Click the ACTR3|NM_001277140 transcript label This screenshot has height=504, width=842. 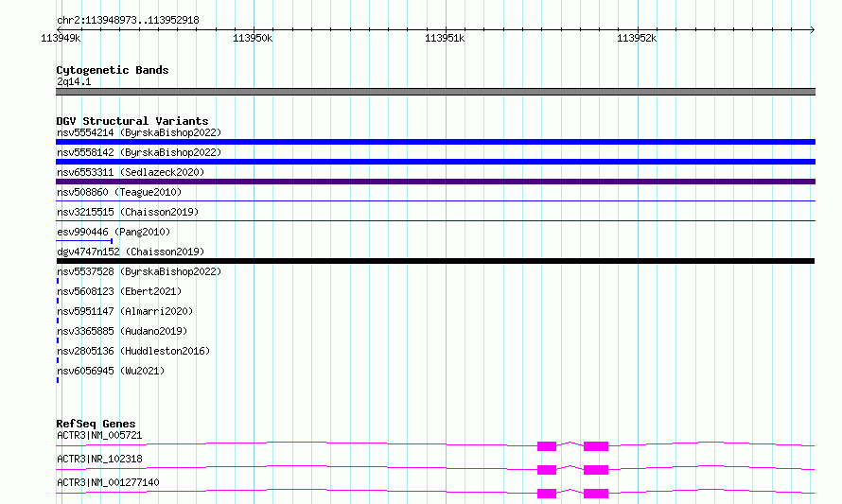(108, 482)
